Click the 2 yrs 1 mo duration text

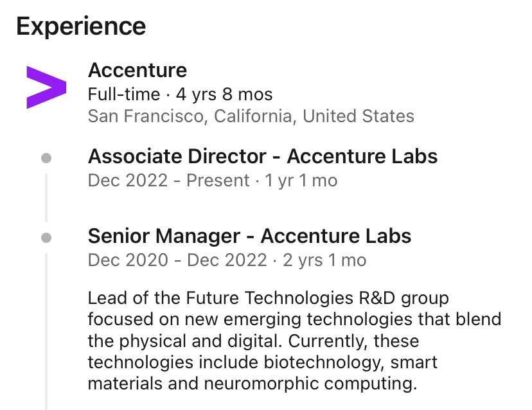[x=324, y=260]
